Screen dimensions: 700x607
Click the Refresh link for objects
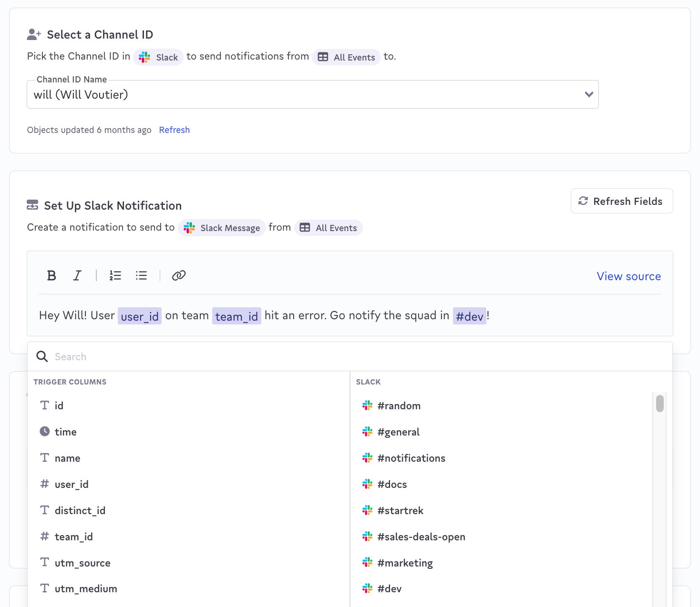point(174,130)
